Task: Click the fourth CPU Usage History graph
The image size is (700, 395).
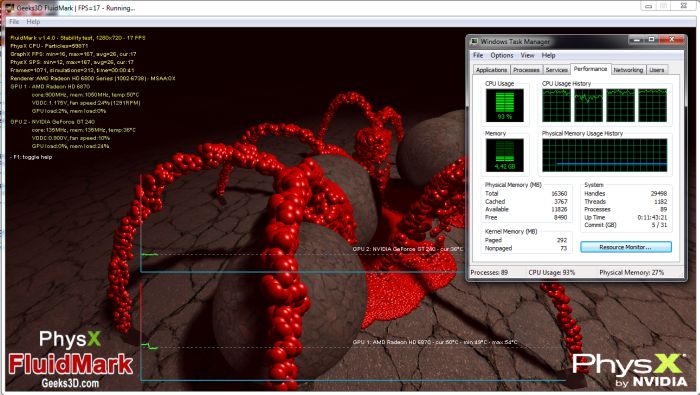Action: coord(653,105)
